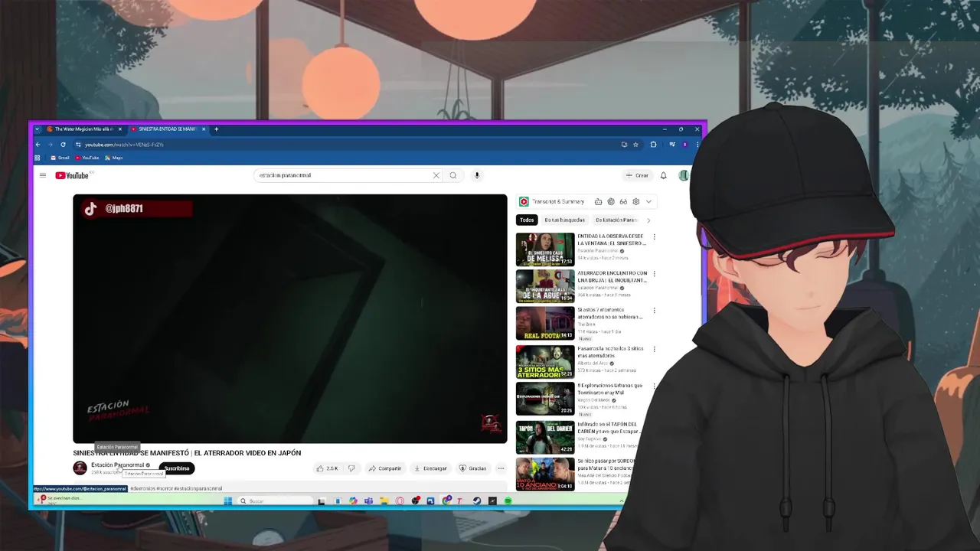Open the YouTube hamburger guide menu
Screen dimensions: 980x551
(x=43, y=175)
